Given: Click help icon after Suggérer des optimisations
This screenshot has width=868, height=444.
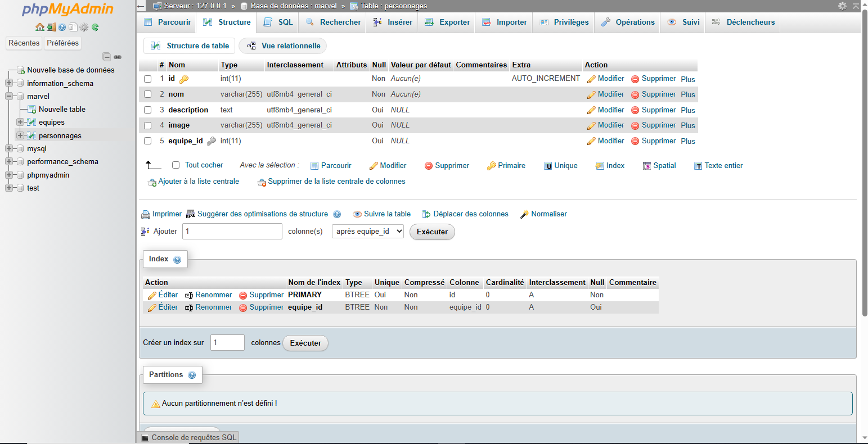Looking at the screenshot, I should (x=337, y=214).
